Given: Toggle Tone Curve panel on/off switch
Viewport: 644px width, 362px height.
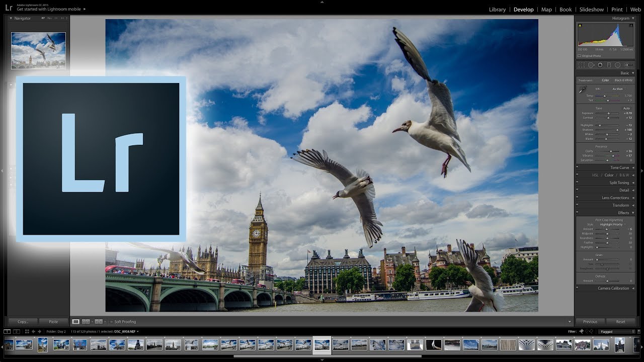Looking at the screenshot, I should click(577, 167).
